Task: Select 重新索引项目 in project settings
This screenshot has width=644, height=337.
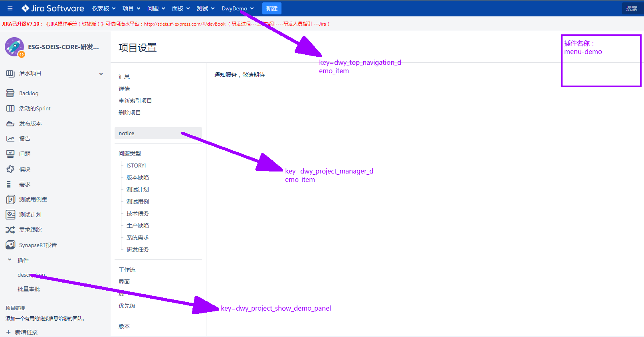Action: point(135,101)
